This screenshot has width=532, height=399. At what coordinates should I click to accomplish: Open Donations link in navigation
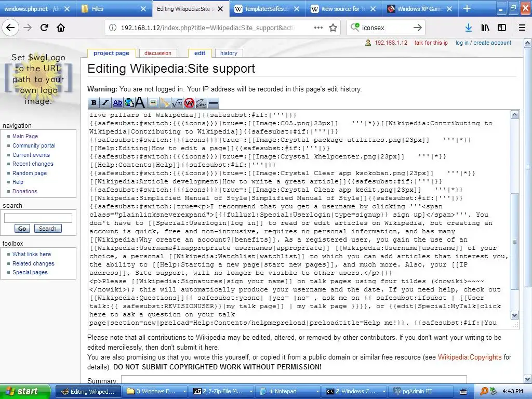point(25,191)
